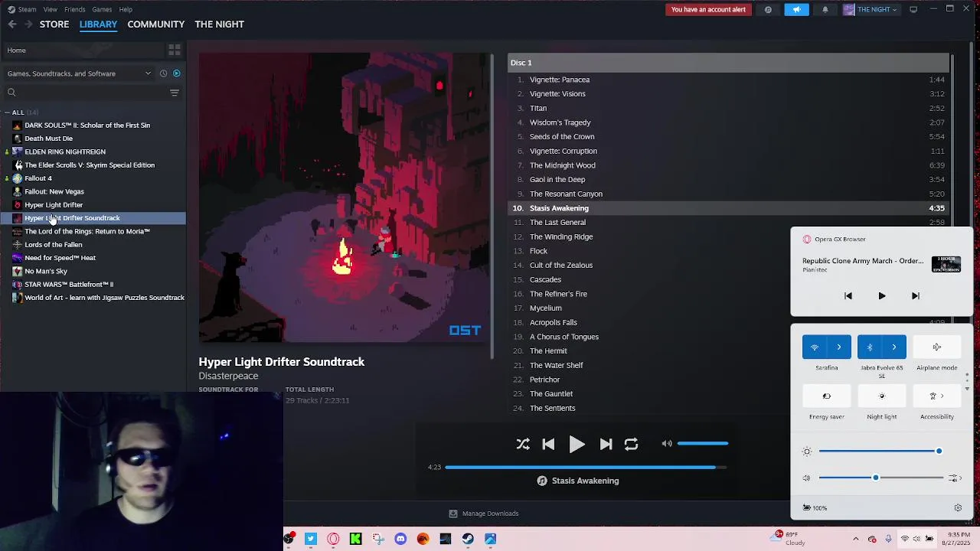This screenshot has width=980, height=551.
Task: Select track 7 The Midnight Wood
Action: point(729,165)
